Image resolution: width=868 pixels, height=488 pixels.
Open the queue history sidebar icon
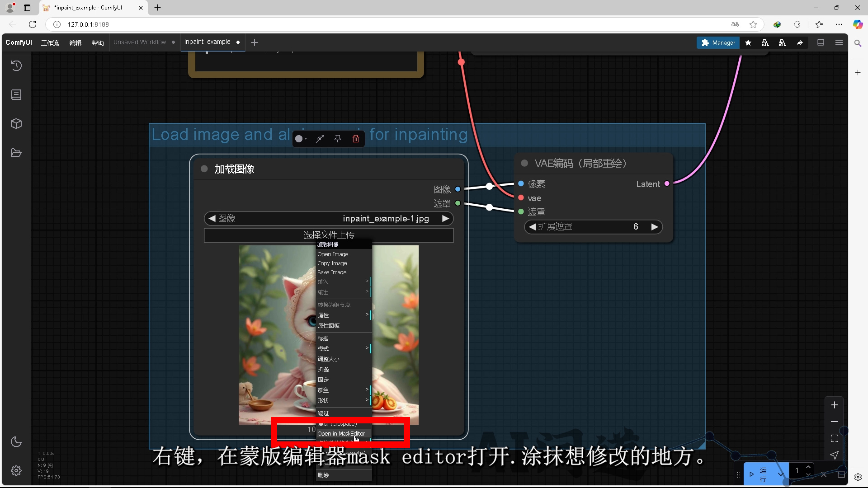16,66
